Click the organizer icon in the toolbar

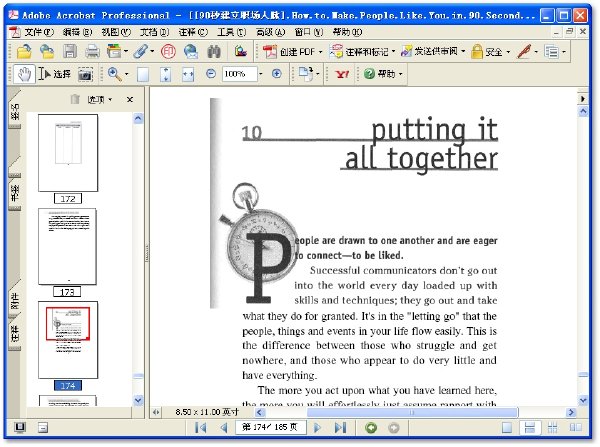tap(114, 51)
